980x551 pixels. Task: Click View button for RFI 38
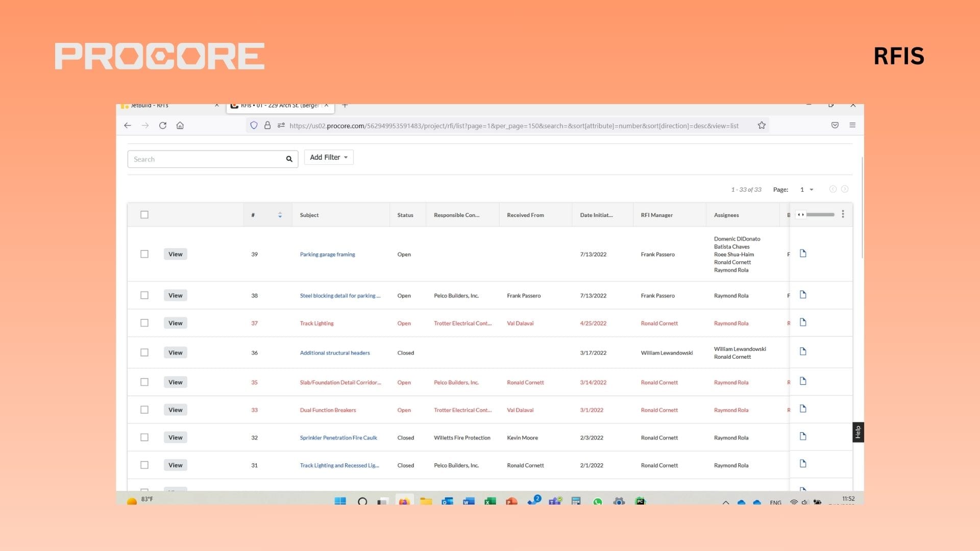[175, 295]
